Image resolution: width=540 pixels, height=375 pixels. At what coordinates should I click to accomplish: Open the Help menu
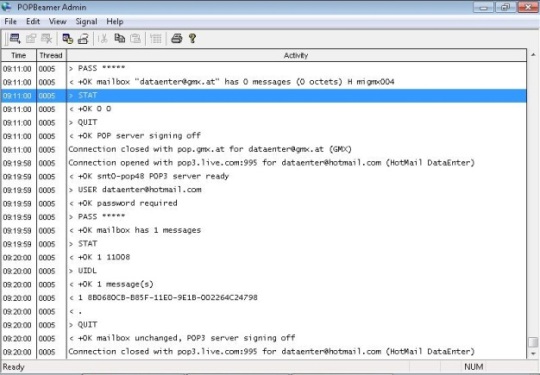(115, 22)
